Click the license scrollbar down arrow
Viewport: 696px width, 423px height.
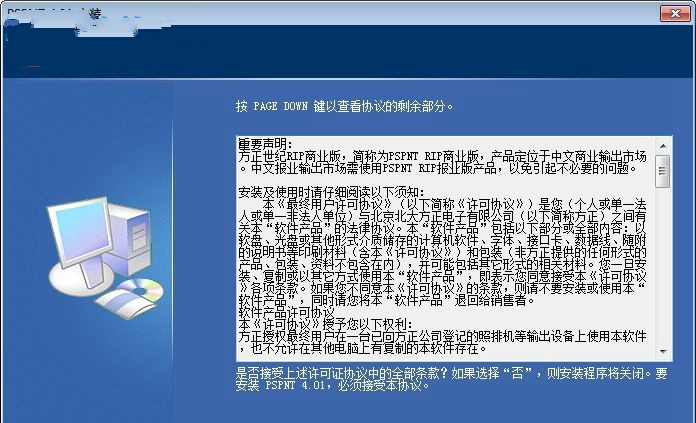coord(663,352)
